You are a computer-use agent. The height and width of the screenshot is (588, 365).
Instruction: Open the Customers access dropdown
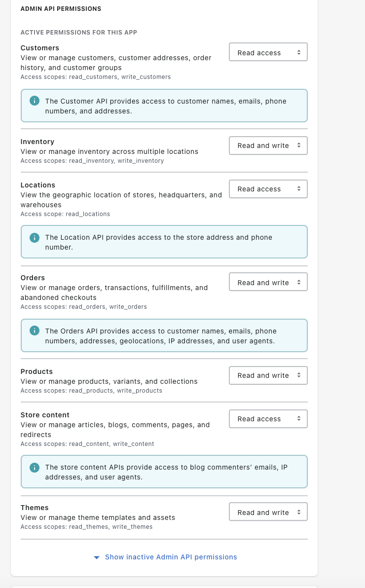(x=268, y=52)
